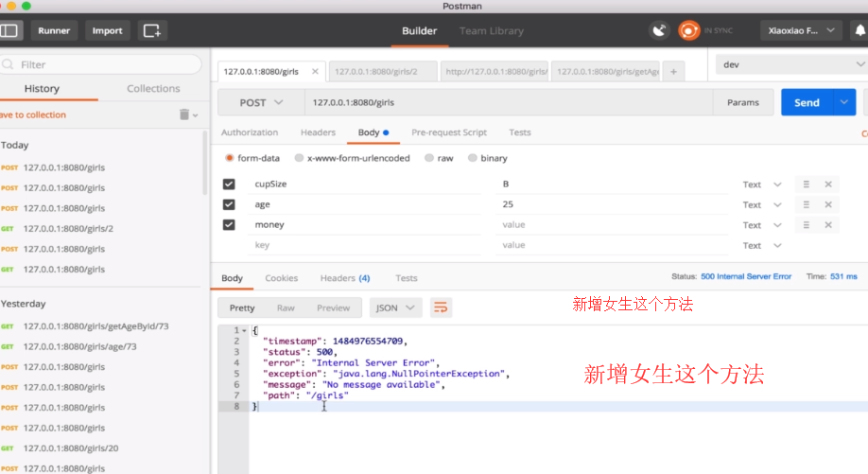Close the 127.0.0.1:8080/girls request tab
This screenshot has width=868, height=474.
pos(315,72)
